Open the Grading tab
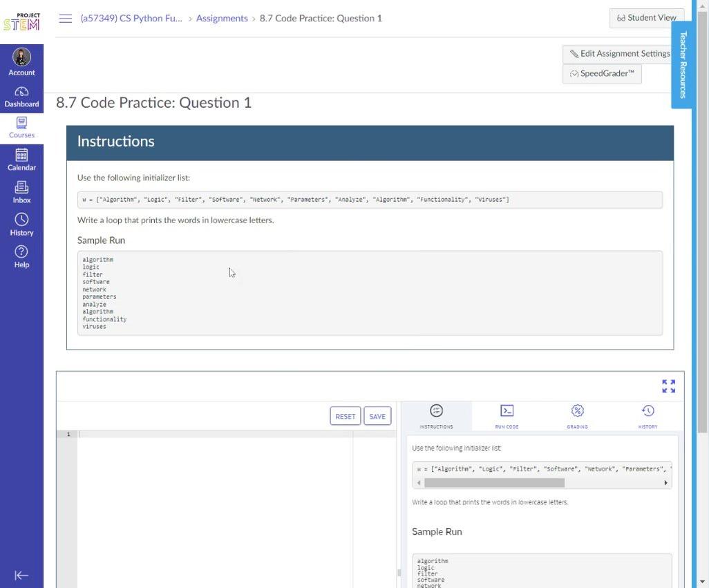 577,417
